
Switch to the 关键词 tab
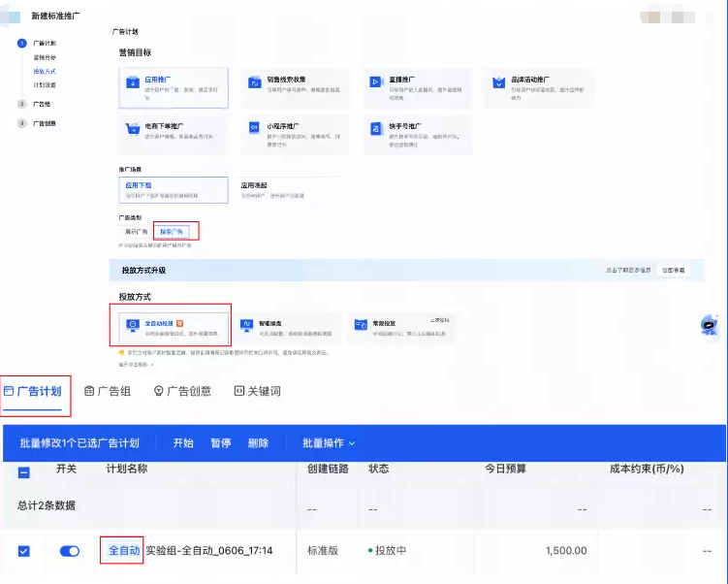pos(258,391)
